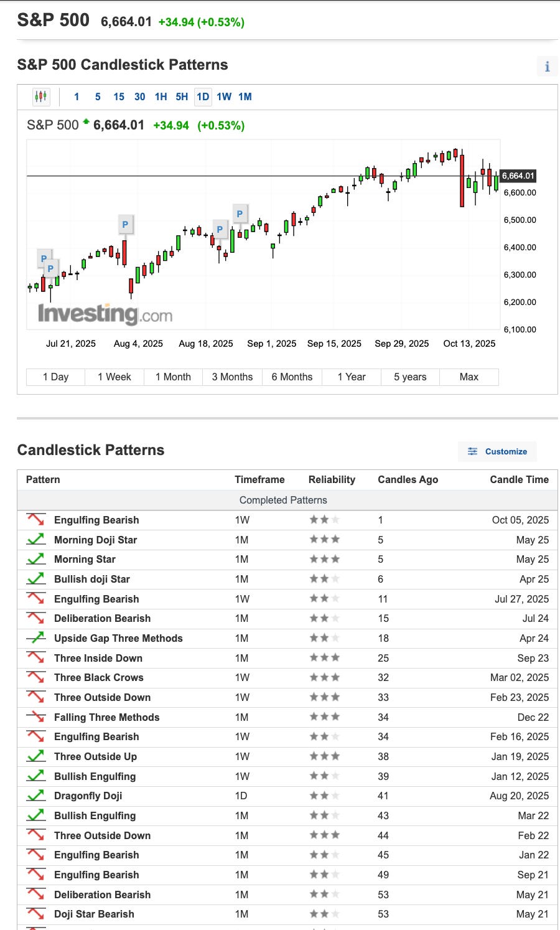This screenshot has height=930, width=560.
Task: Set chart range to 1 Day
Action: tap(56, 377)
